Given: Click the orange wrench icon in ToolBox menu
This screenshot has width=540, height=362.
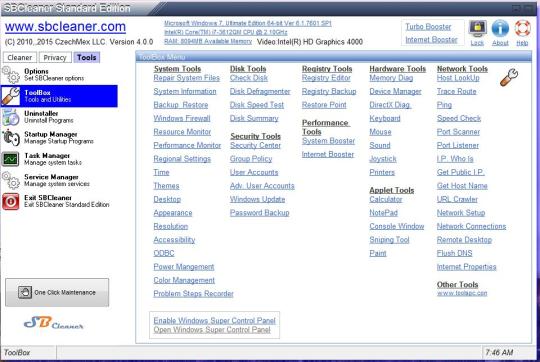Looking at the screenshot, I should [509, 77].
